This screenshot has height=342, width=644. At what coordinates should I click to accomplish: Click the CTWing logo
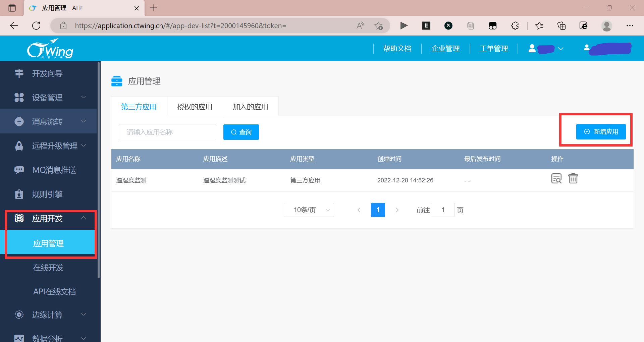pos(50,49)
